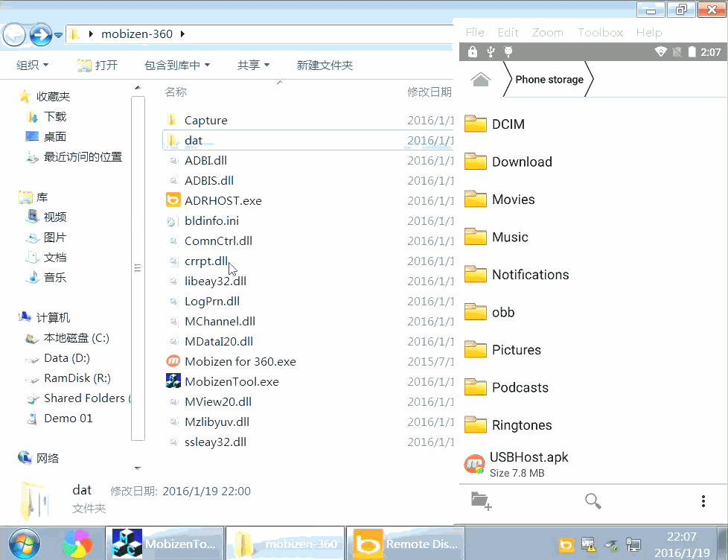The height and width of the screenshot is (560, 728).
Task: Select the ssleay32.dll file
Action: (215, 442)
